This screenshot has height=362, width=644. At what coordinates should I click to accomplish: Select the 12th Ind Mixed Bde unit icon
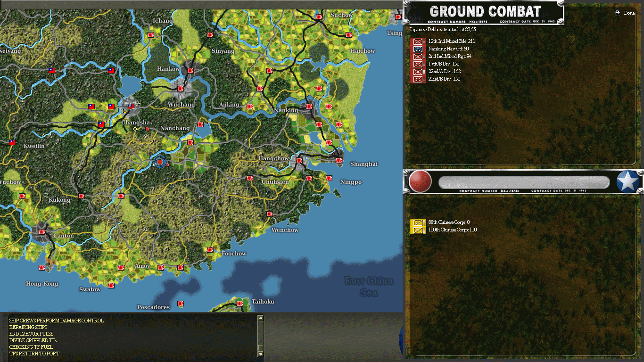click(418, 41)
